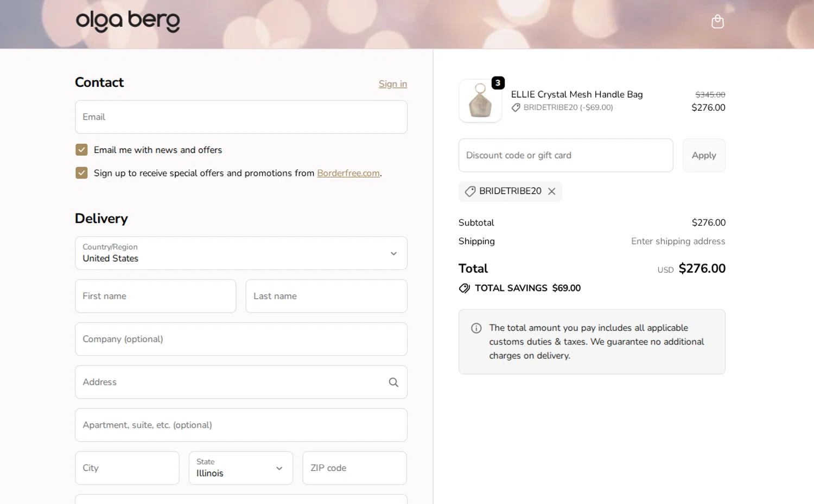Focus the City input field
Viewport: 814px width, 504px height.
(x=127, y=468)
